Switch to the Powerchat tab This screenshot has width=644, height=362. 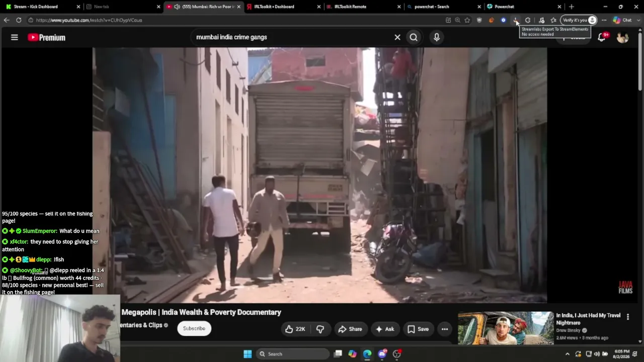523,7
